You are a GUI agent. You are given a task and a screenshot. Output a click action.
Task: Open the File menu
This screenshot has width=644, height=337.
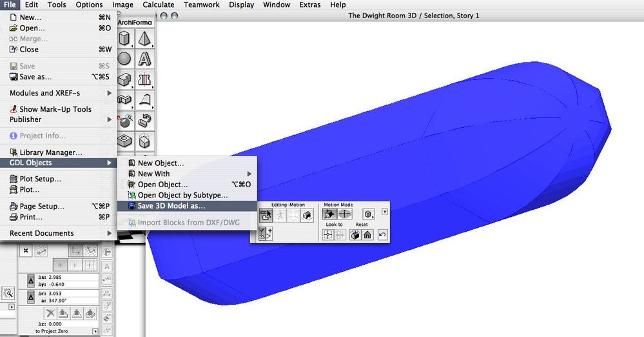point(10,5)
